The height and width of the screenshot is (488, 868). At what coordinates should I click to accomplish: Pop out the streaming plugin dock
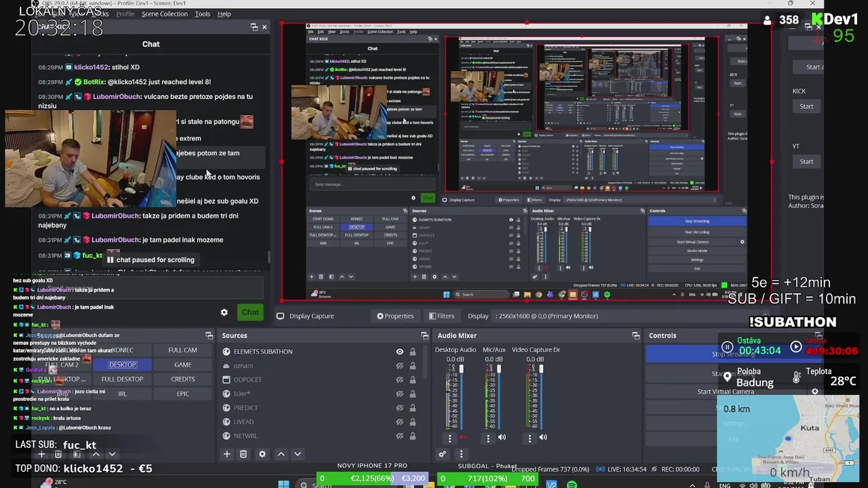[808, 27]
